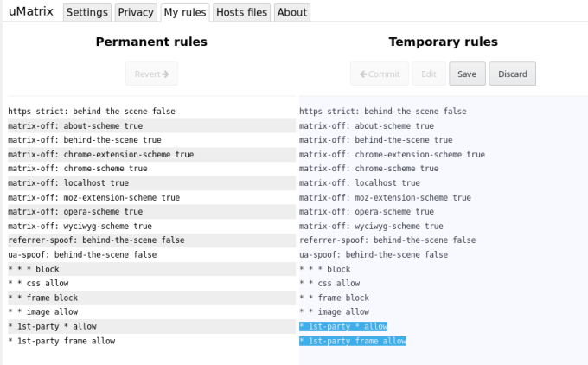Select permanent rule '* 1st-party frame allow'
The image size is (588, 365).
152,341
